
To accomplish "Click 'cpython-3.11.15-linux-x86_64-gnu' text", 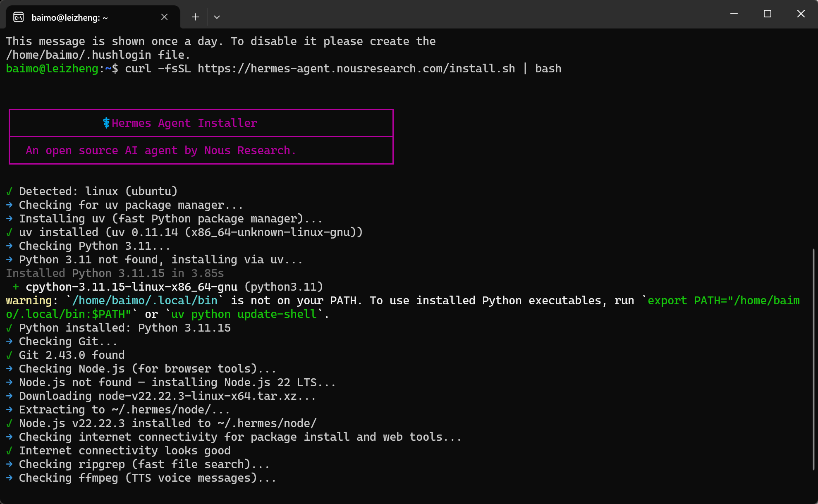I will [132, 287].
